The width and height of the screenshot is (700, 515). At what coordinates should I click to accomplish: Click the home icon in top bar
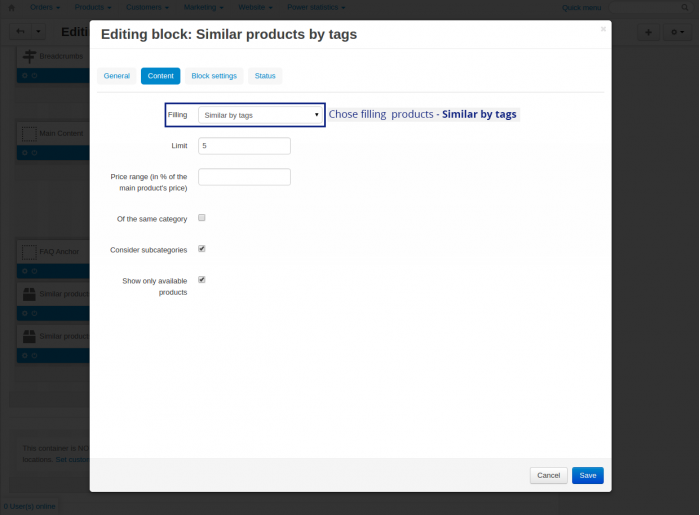(12, 8)
